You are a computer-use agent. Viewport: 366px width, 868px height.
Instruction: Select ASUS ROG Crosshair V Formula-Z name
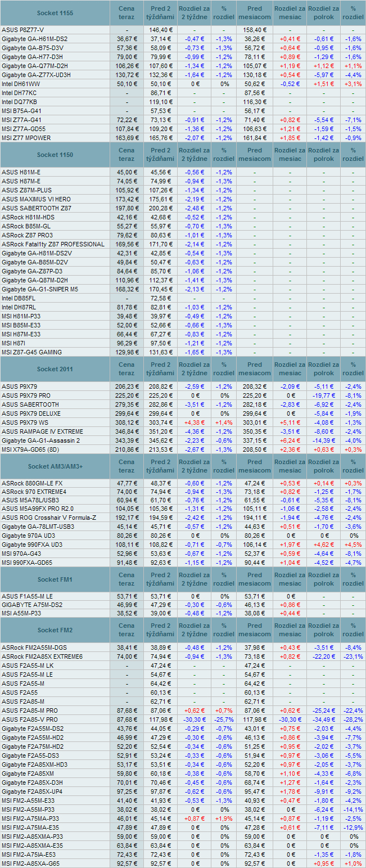[49, 518]
